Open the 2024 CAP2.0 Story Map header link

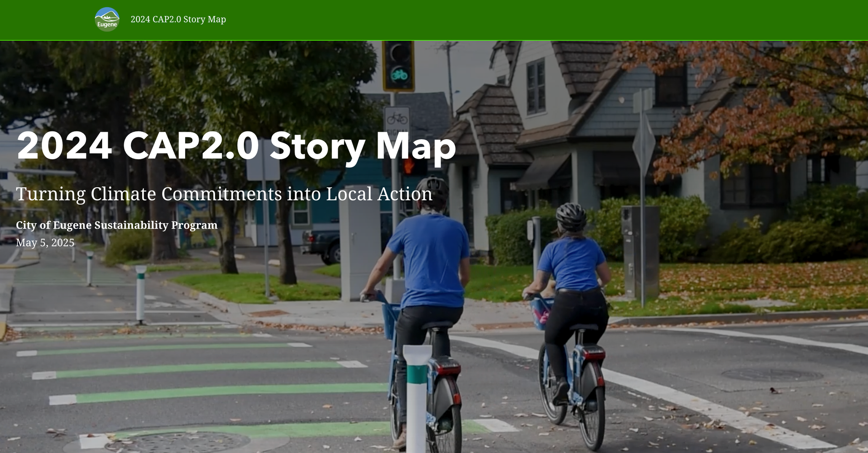[x=178, y=19]
